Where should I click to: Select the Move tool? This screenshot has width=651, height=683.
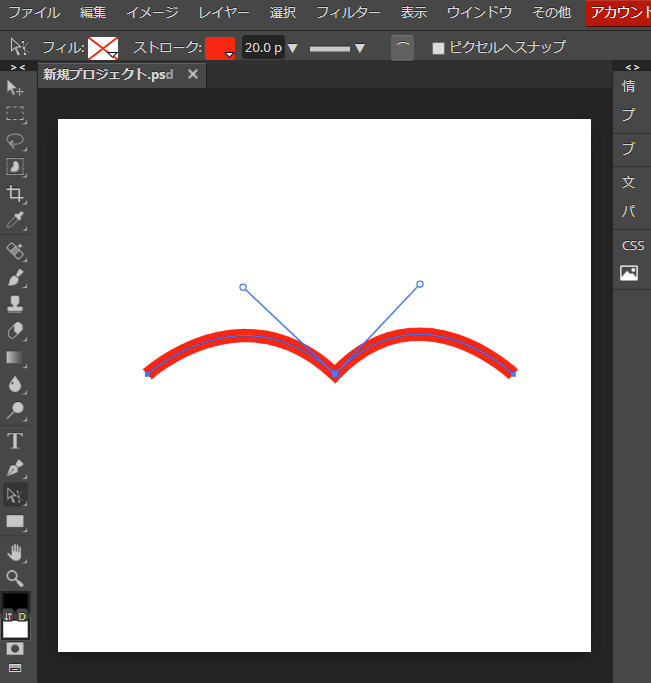pos(15,88)
